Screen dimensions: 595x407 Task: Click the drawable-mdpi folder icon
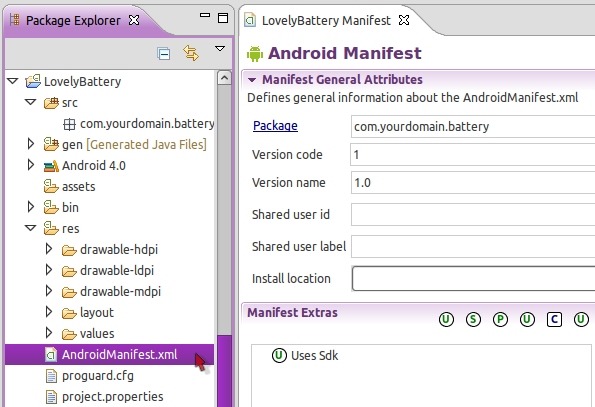pyautogui.click(x=69, y=292)
